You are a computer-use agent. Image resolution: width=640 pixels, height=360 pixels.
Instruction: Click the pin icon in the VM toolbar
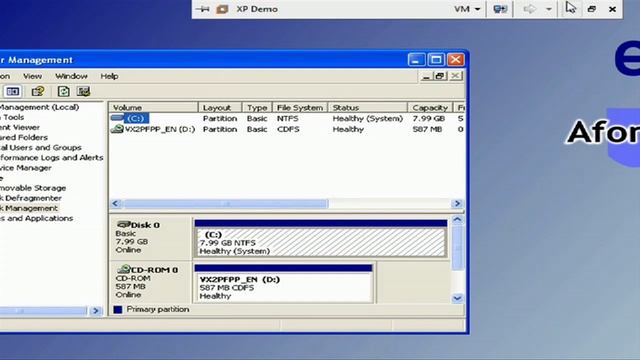point(202,9)
